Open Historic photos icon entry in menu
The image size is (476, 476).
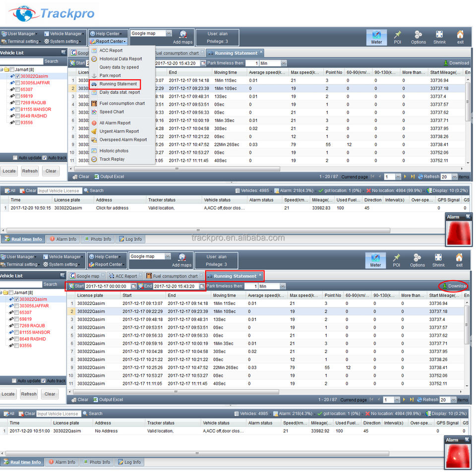(x=94, y=151)
